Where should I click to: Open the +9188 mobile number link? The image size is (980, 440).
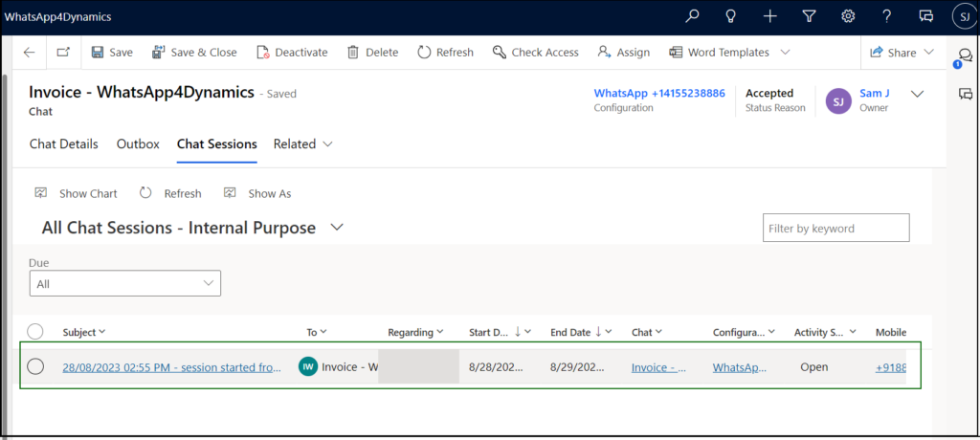point(891,367)
